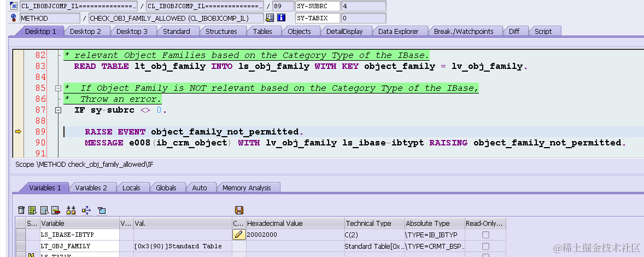Select row LS_IBASE-IBTYP via its row selector

(21, 235)
